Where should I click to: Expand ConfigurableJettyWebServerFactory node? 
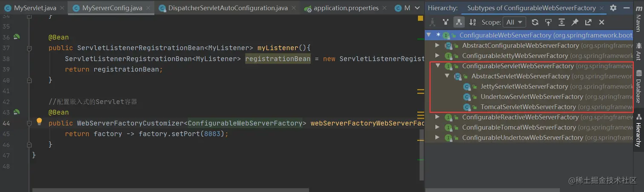(x=437, y=55)
